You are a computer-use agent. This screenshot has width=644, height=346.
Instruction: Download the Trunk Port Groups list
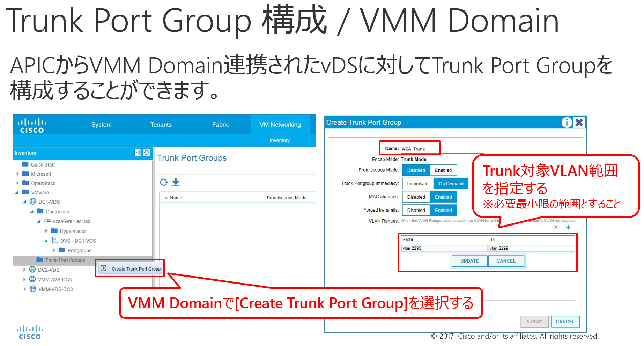click(x=176, y=182)
